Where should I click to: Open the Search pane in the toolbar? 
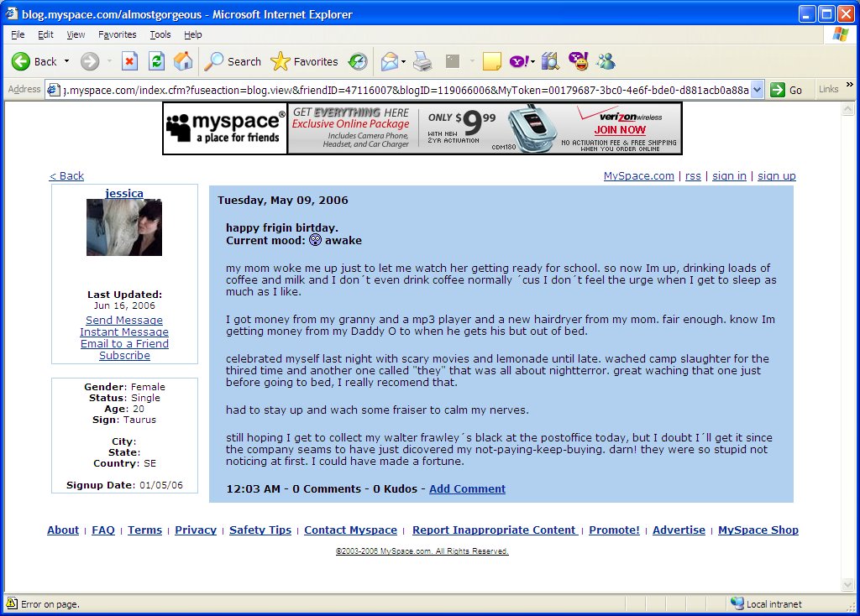coord(233,61)
